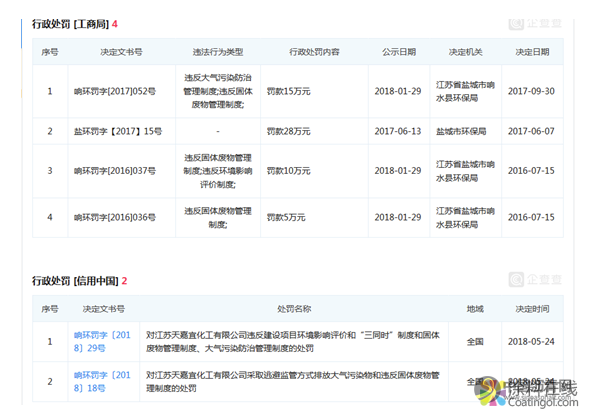Screen dimensions: 590x420
Task: Click the 地域 column header
Action: tap(475, 309)
